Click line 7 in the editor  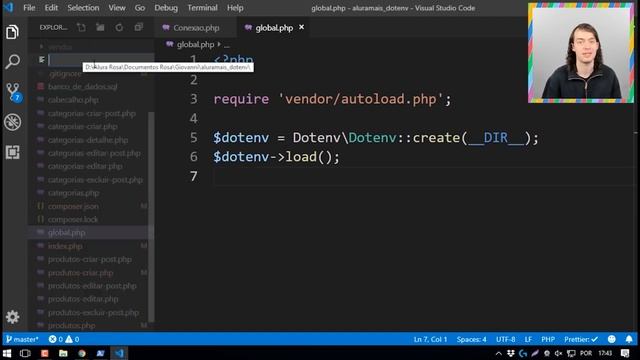coord(422,176)
